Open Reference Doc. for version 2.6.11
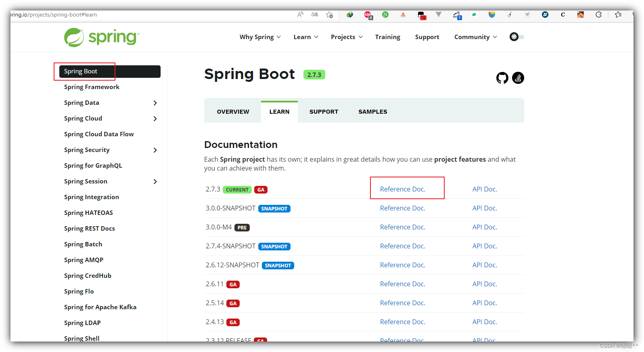Screen dimensions: 644x352 pos(402,284)
